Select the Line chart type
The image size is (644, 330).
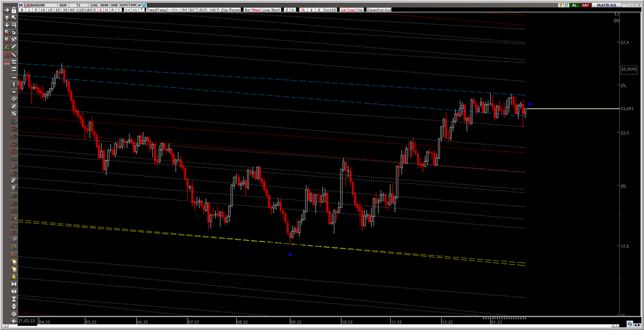[x=266, y=10]
